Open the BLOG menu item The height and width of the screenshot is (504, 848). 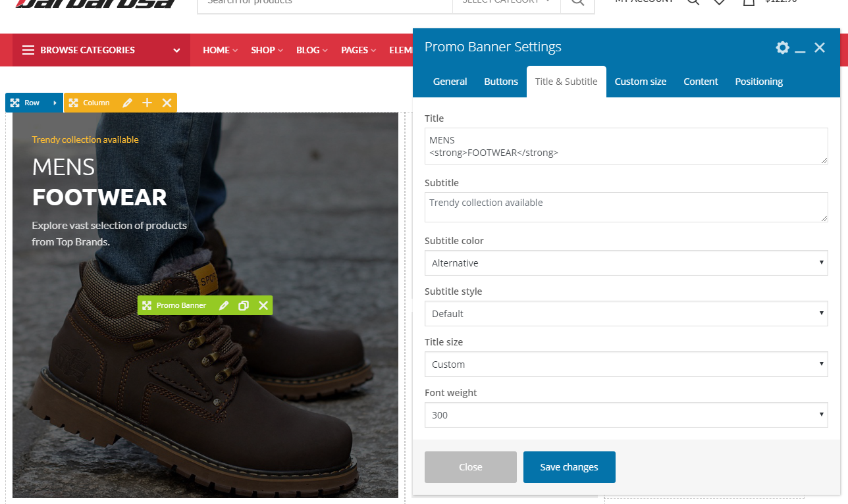click(x=311, y=50)
